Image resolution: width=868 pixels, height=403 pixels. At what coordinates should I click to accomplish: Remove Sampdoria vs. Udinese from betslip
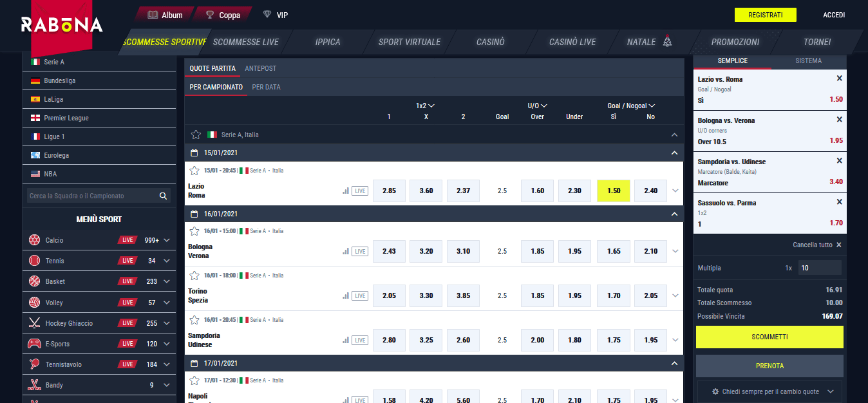[839, 161]
